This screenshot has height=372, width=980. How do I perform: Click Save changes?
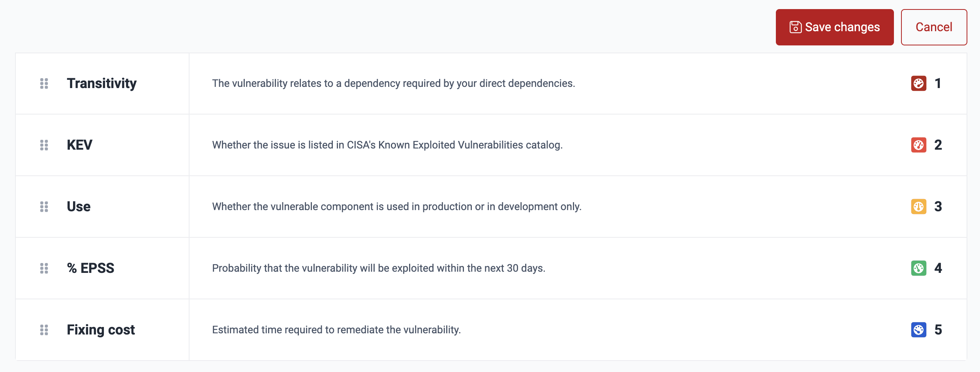tap(834, 27)
